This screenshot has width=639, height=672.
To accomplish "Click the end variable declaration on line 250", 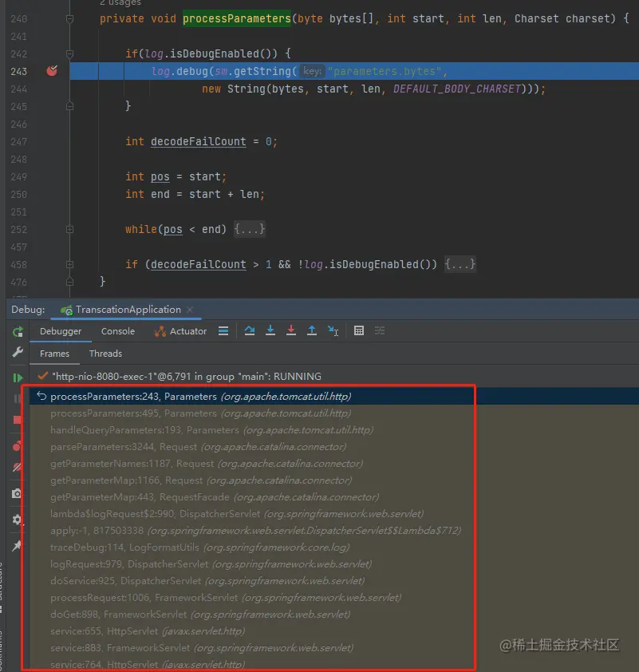I will [160, 194].
